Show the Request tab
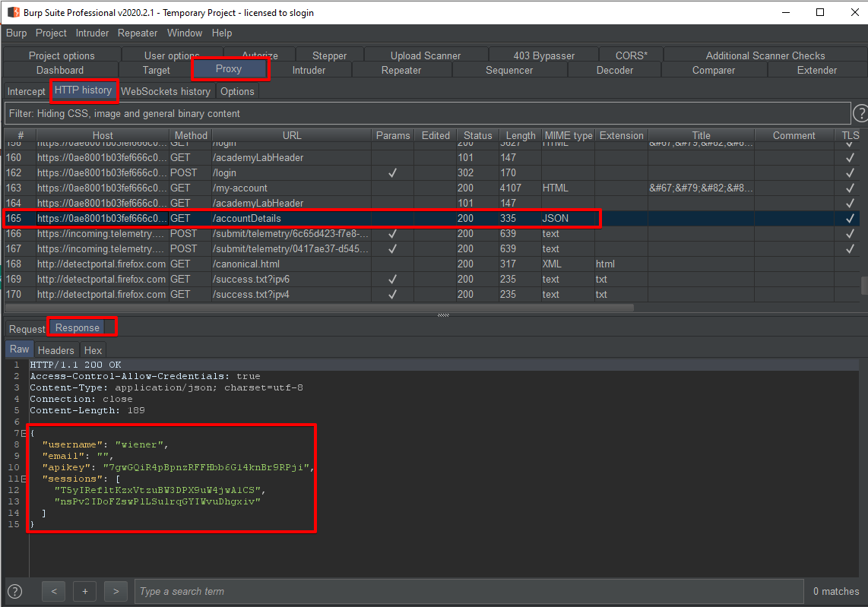The image size is (868, 607). 27,329
